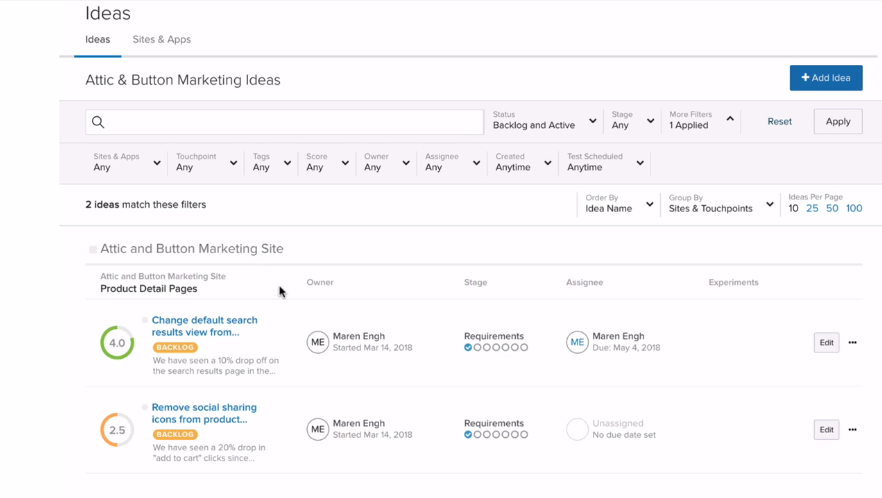Switch to the Sites & Apps tab
The width and height of the screenshot is (882, 498).
point(161,40)
